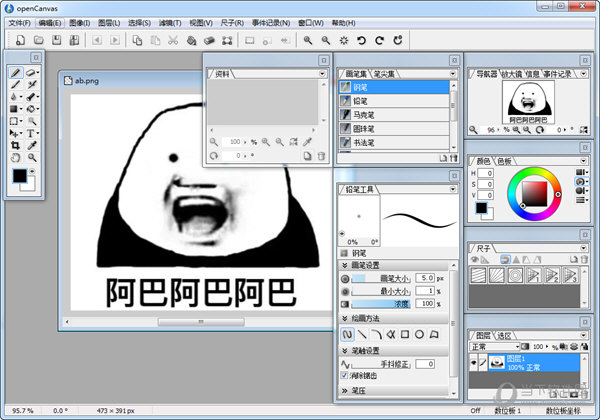Select the Text tool in the toolbox

(31, 133)
